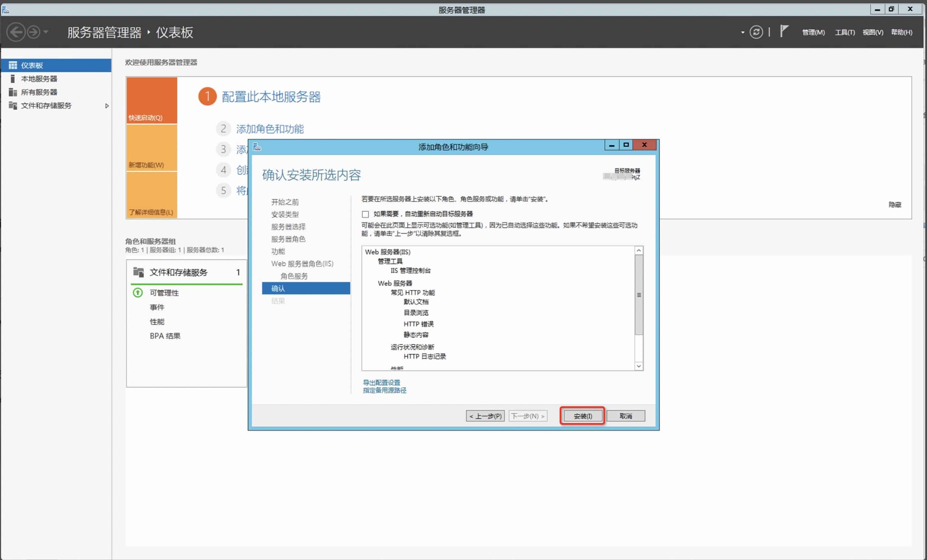Viewport: 927px width, 560px height.
Task: Open the notifications flag icon
Action: [x=784, y=31]
